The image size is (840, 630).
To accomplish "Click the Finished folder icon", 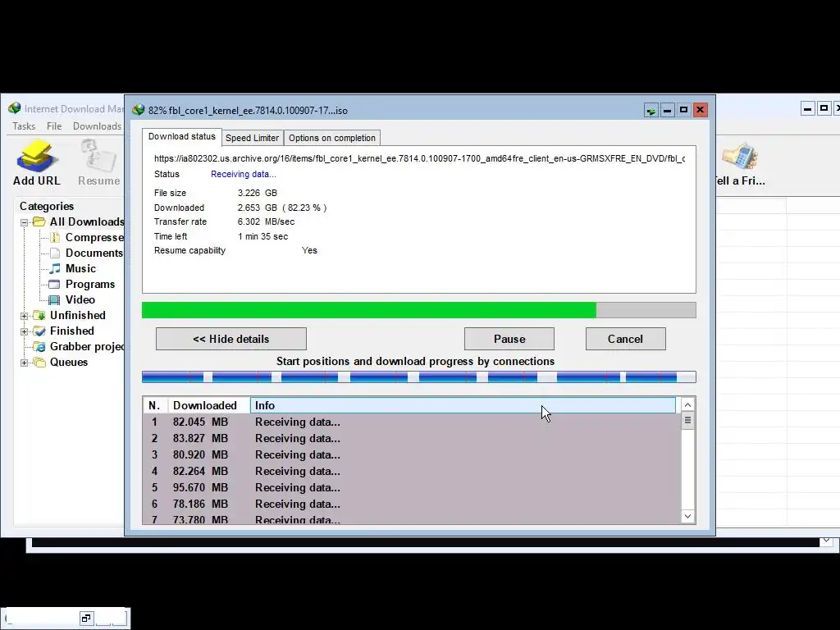I will [x=39, y=331].
